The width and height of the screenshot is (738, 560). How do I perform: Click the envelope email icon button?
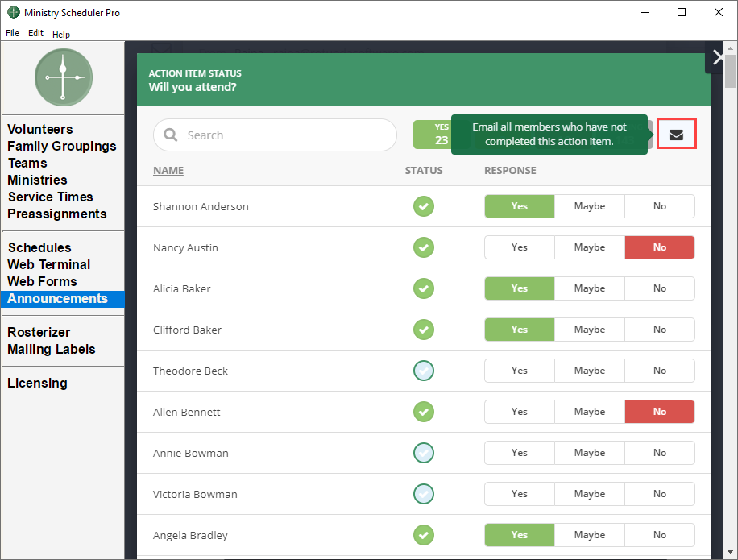point(676,134)
